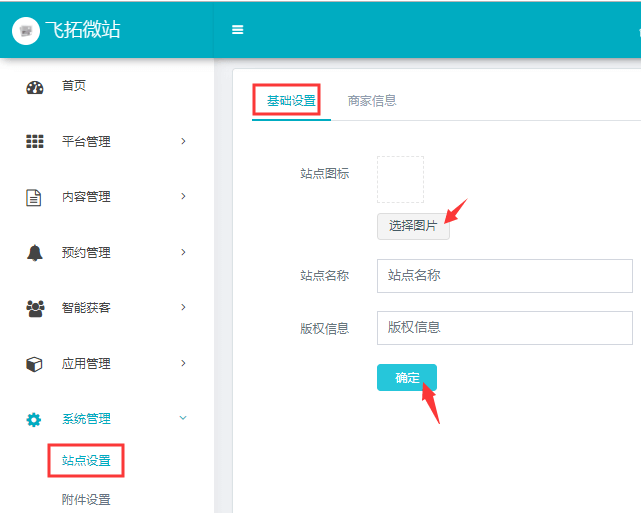Click the cube icon beside 应用管理
641x513 pixels.
[34, 364]
